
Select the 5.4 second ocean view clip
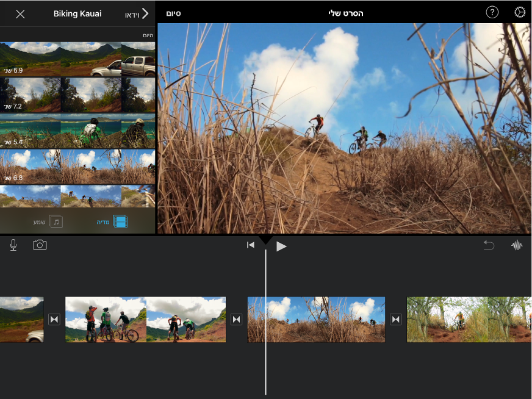[77, 131]
